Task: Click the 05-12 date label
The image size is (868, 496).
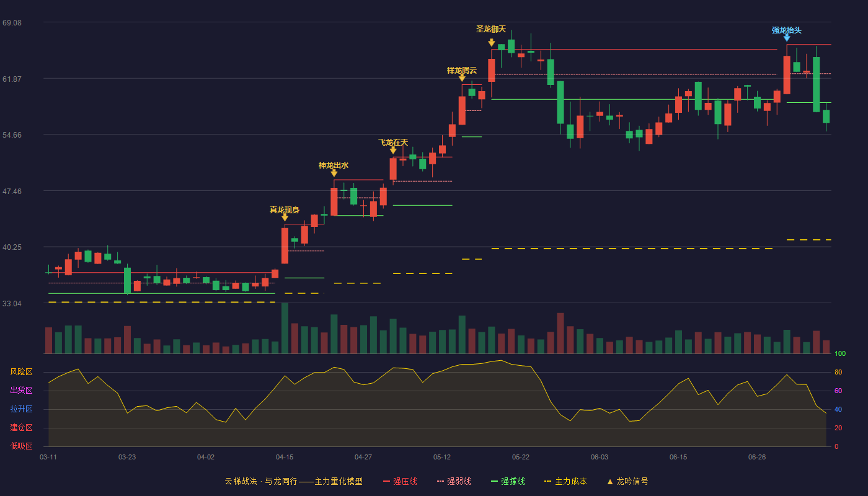Action: 442,457
